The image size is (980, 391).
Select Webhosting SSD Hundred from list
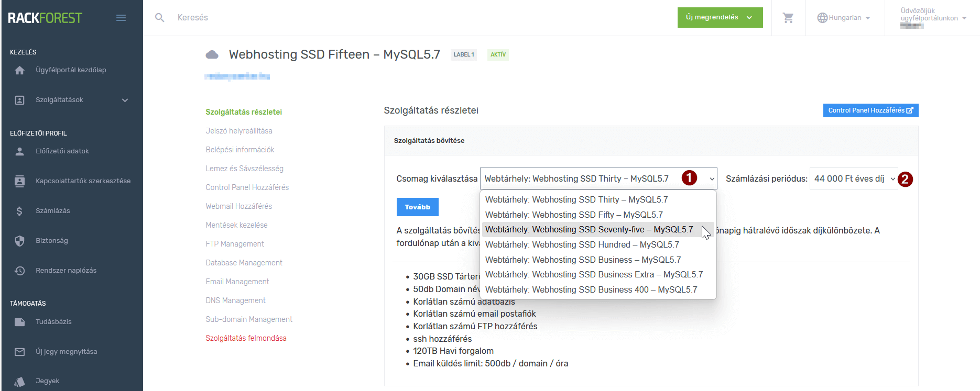point(582,245)
